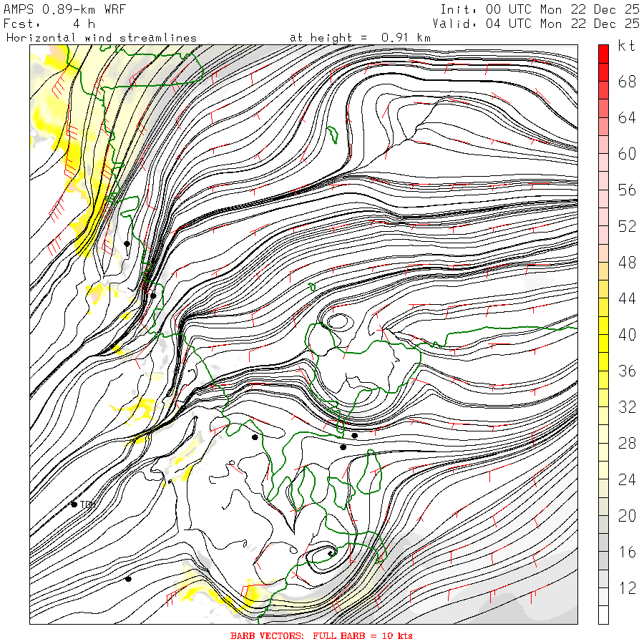This screenshot has width=644, height=644.
Task: Pick the gray color bar segment at 16
Action: pyautogui.click(x=603, y=560)
